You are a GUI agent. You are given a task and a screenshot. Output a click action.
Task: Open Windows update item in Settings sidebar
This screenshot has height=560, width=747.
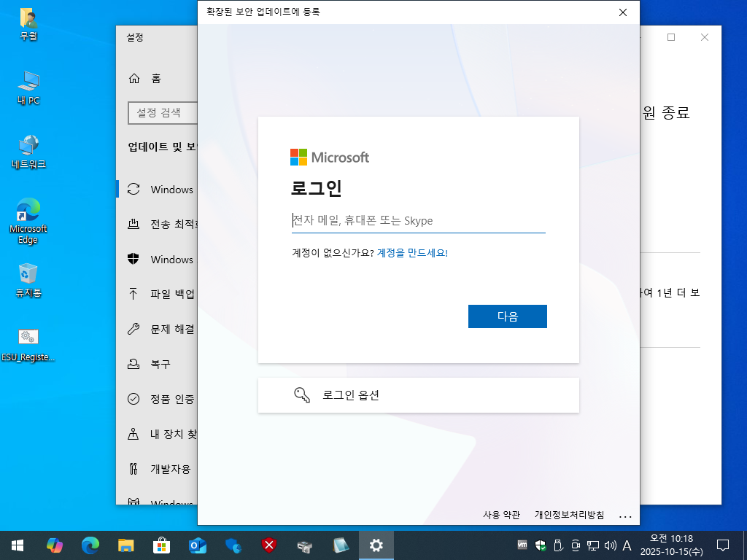(x=158, y=190)
